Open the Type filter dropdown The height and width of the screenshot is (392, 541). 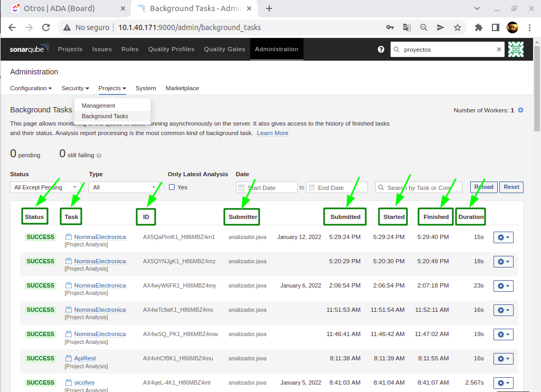tap(125, 187)
